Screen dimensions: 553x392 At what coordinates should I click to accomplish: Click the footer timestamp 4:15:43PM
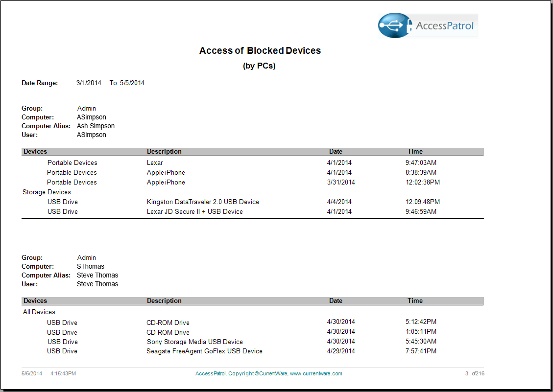pyautogui.click(x=63, y=374)
